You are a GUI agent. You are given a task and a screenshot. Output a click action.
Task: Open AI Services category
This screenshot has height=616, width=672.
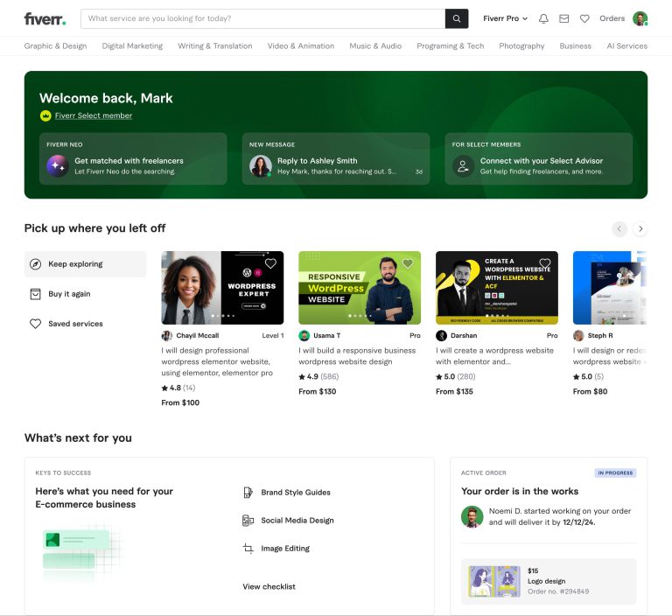[626, 45]
